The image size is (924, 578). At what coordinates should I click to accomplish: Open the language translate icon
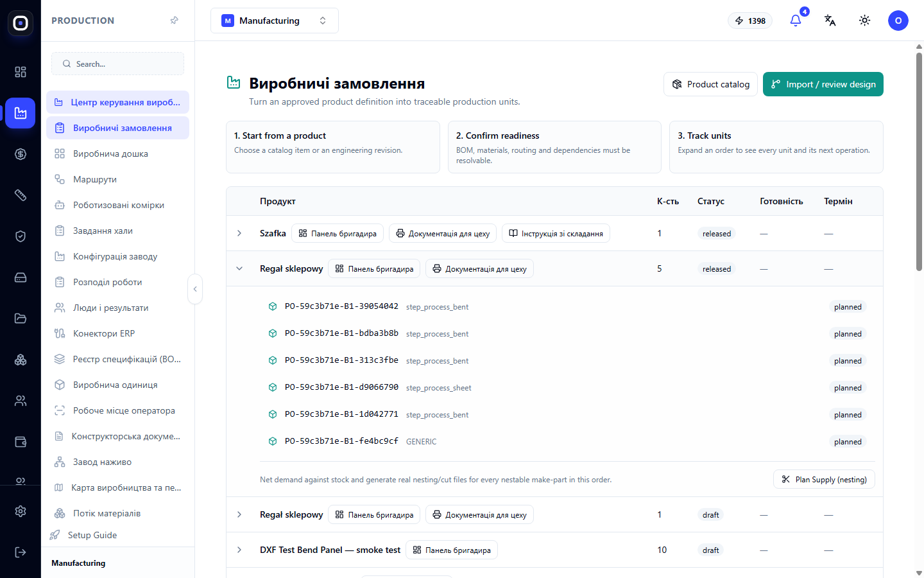coord(830,21)
